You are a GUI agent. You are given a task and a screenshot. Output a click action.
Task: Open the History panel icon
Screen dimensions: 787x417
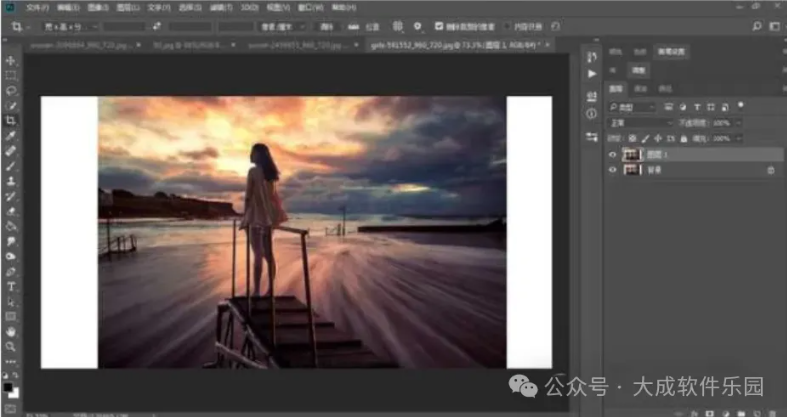tap(591, 57)
